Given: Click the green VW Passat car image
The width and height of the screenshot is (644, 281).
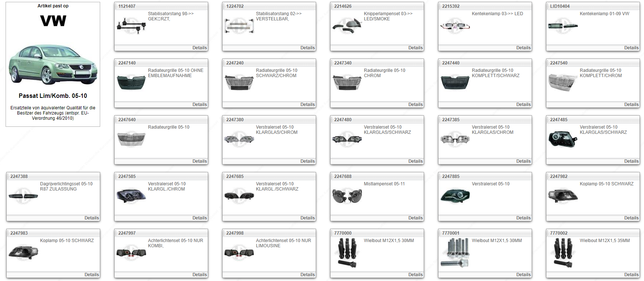Looking at the screenshot, I should [x=53, y=65].
